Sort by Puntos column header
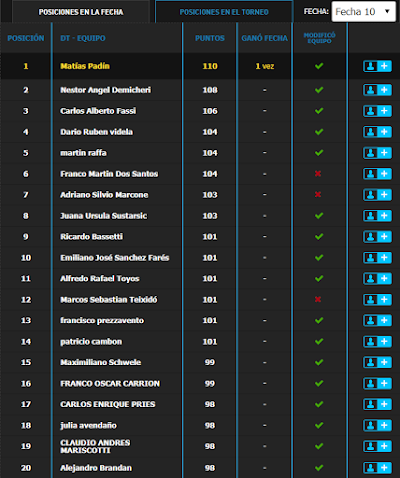This screenshot has width=400, height=478. coord(210,38)
